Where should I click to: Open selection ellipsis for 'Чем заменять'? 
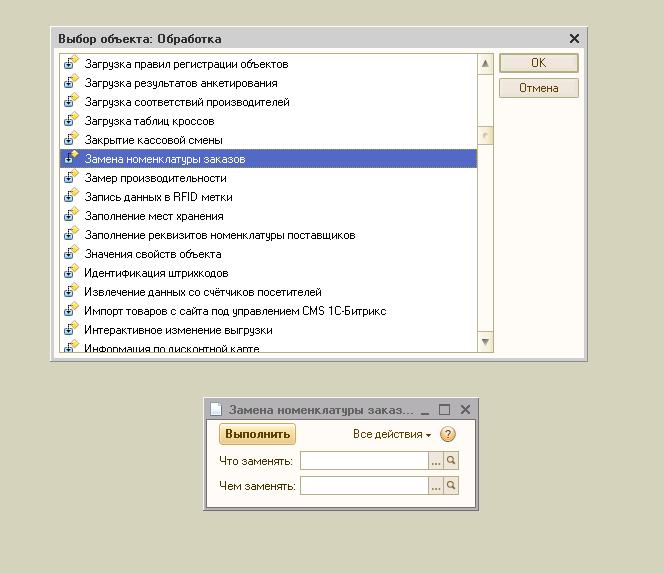[435, 486]
